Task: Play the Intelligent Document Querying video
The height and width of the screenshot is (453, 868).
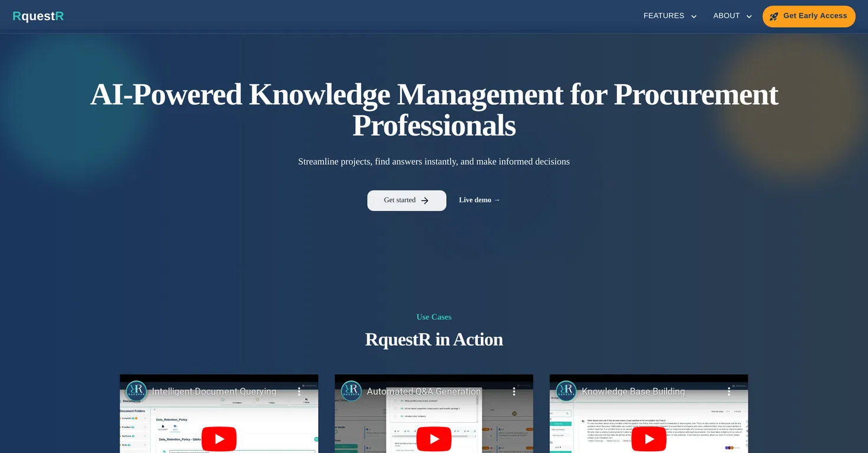Action: 219,439
